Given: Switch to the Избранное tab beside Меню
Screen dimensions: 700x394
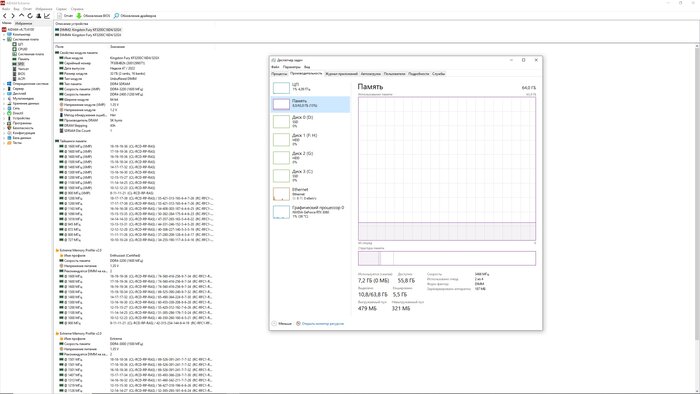Looking at the screenshot, I should pos(24,23).
